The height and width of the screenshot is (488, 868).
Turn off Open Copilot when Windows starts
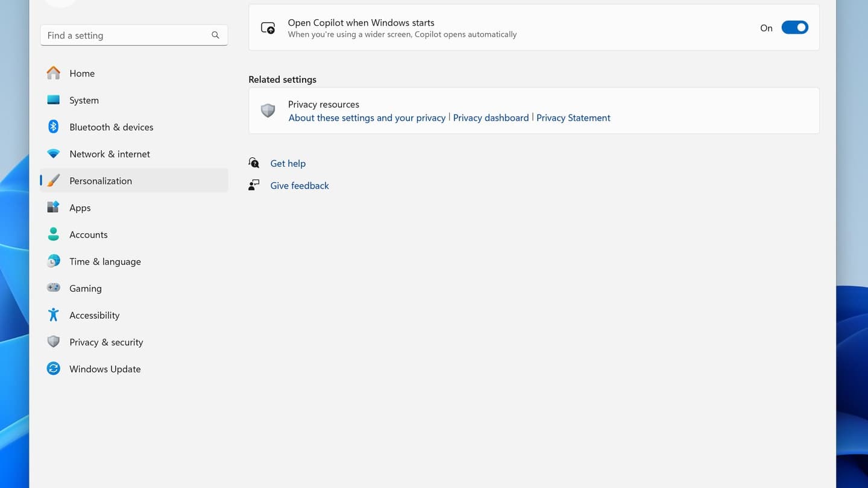[794, 28]
